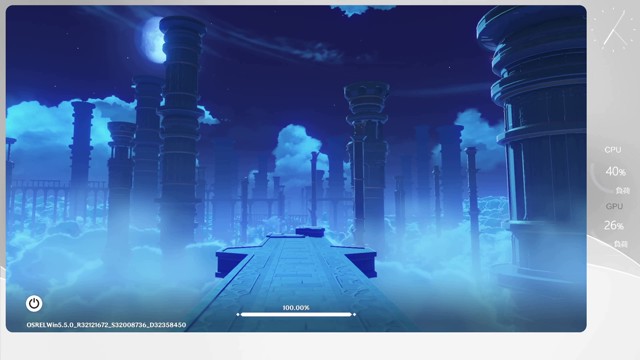This screenshot has height=360, width=640.
Task: Click the load label under GPU percentage
Action: [621, 244]
